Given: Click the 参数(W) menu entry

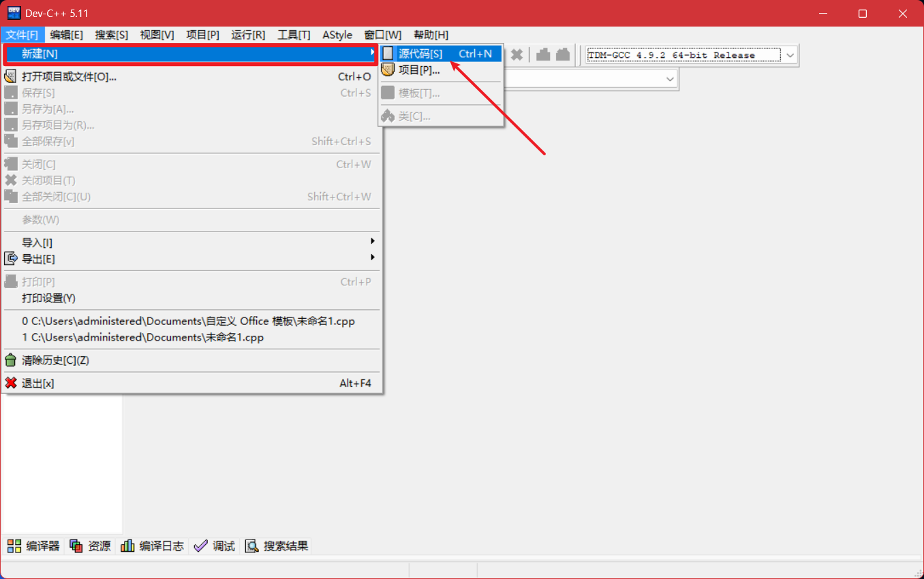Looking at the screenshot, I should click(191, 220).
